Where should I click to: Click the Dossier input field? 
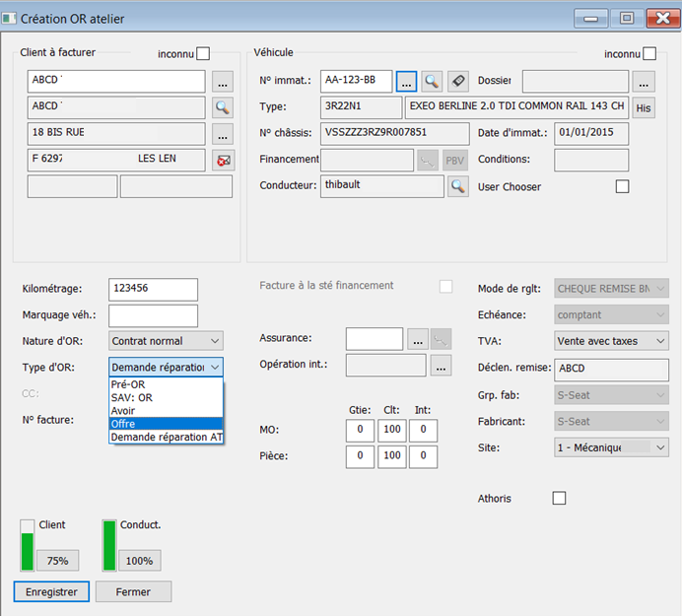576,82
